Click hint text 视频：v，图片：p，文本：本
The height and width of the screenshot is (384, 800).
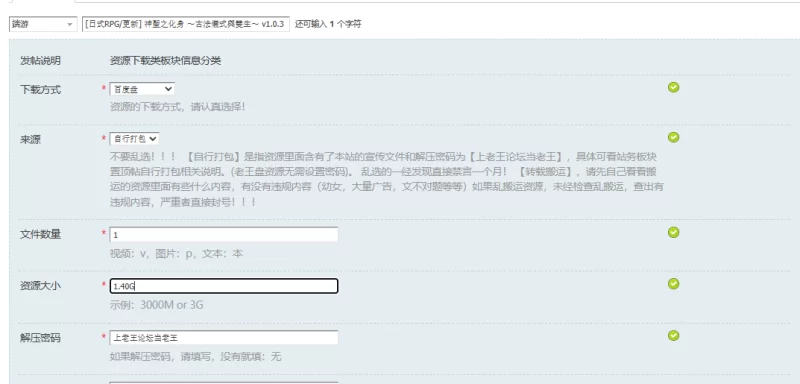177,253
